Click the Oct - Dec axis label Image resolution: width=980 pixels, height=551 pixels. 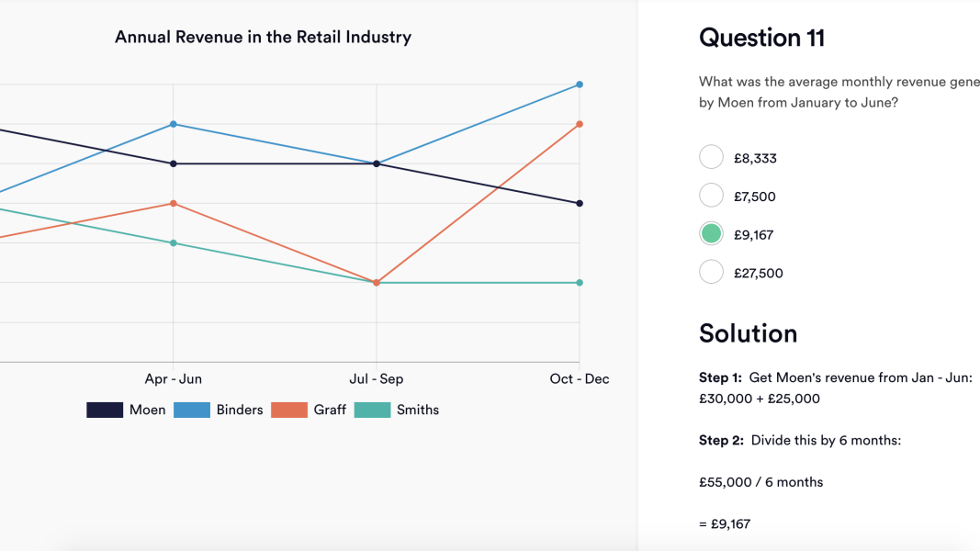tap(580, 378)
